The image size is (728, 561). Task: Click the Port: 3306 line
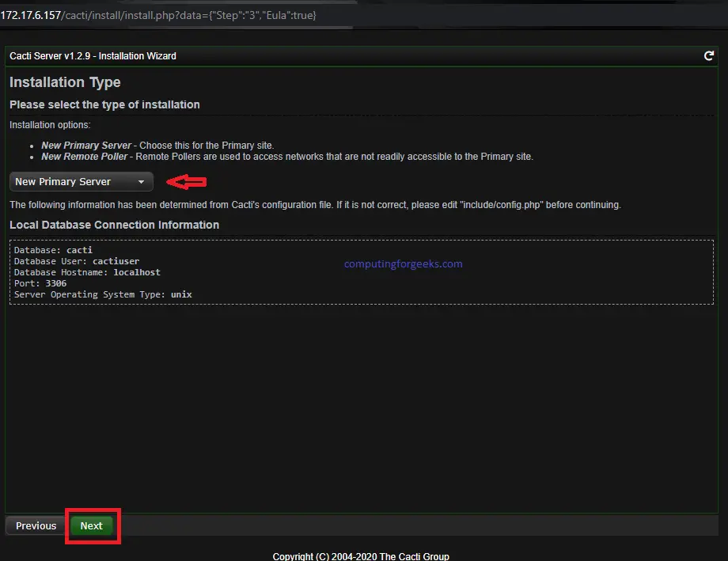pos(40,283)
